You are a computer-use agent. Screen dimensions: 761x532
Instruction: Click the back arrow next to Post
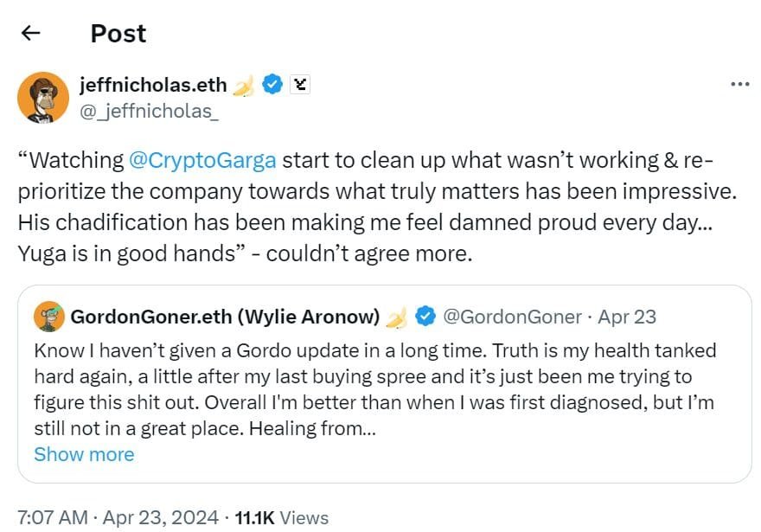point(31,34)
